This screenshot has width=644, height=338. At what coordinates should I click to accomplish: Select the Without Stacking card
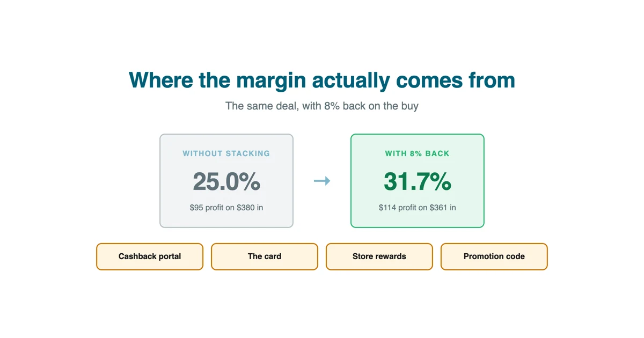(226, 181)
